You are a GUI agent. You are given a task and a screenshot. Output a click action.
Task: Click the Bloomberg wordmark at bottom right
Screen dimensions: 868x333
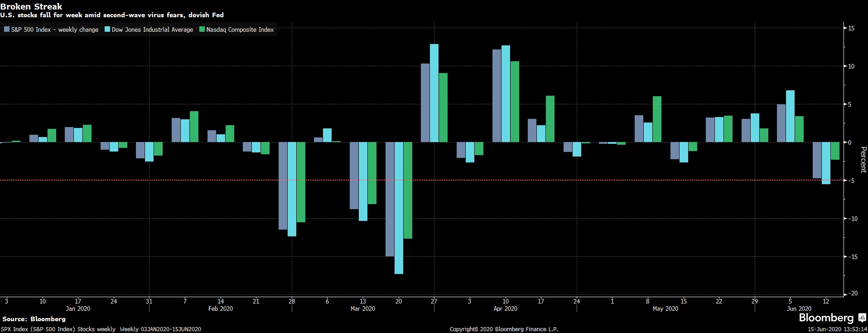point(826,318)
